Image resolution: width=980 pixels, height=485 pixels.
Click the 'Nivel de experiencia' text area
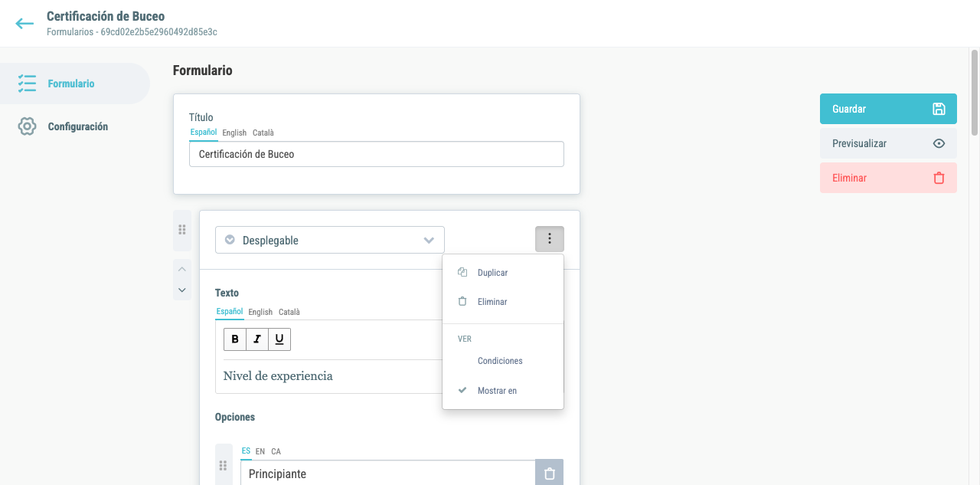coord(333,376)
